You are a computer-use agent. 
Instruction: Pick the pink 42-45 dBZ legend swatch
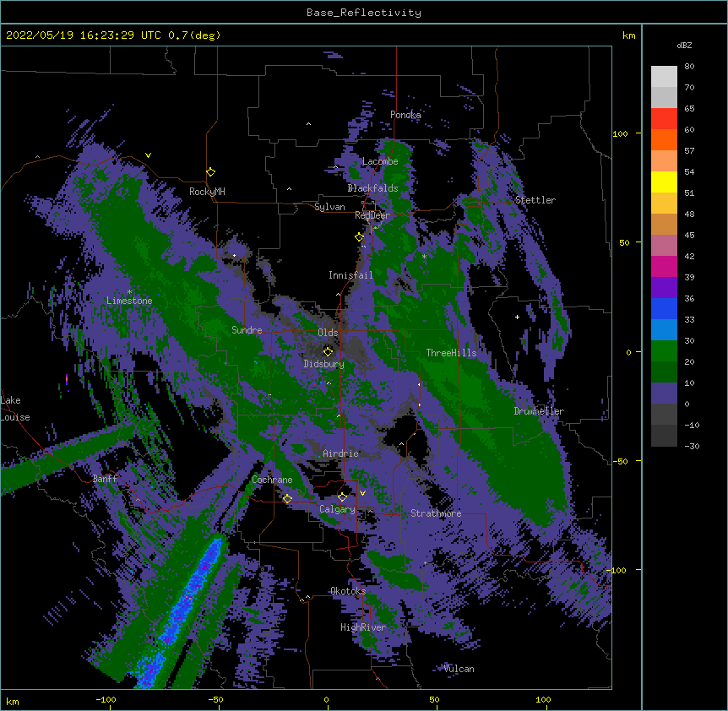click(664, 246)
